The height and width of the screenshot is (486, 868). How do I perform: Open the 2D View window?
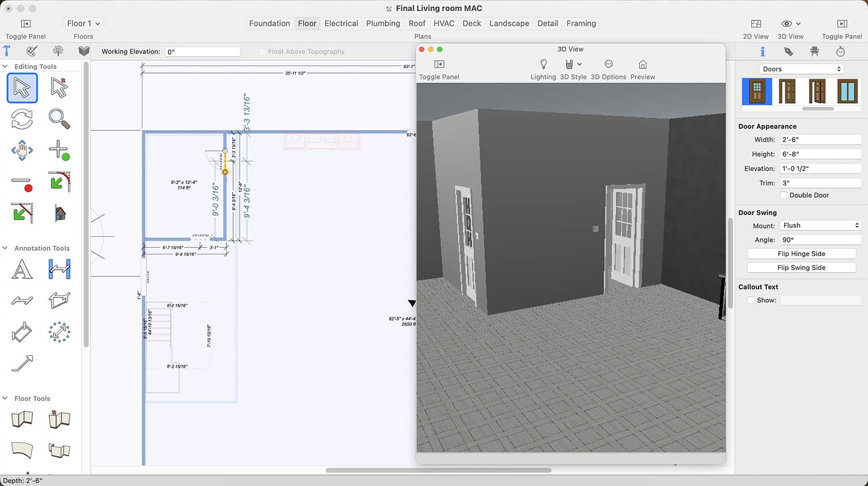pyautogui.click(x=756, y=24)
